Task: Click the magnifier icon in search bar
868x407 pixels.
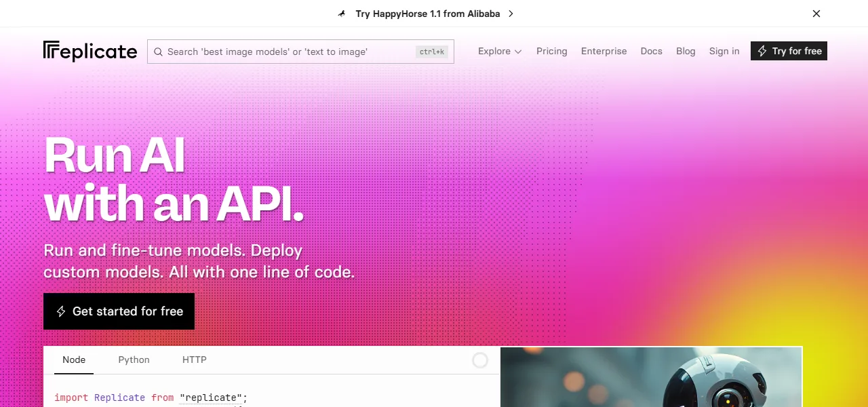Action: [x=158, y=52]
